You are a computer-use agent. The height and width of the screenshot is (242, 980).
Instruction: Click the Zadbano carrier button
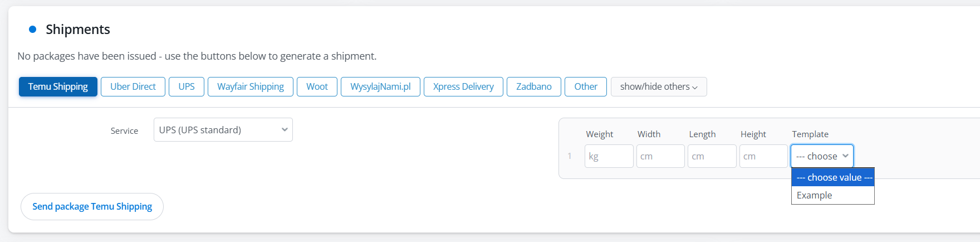pyautogui.click(x=534, y=87)
